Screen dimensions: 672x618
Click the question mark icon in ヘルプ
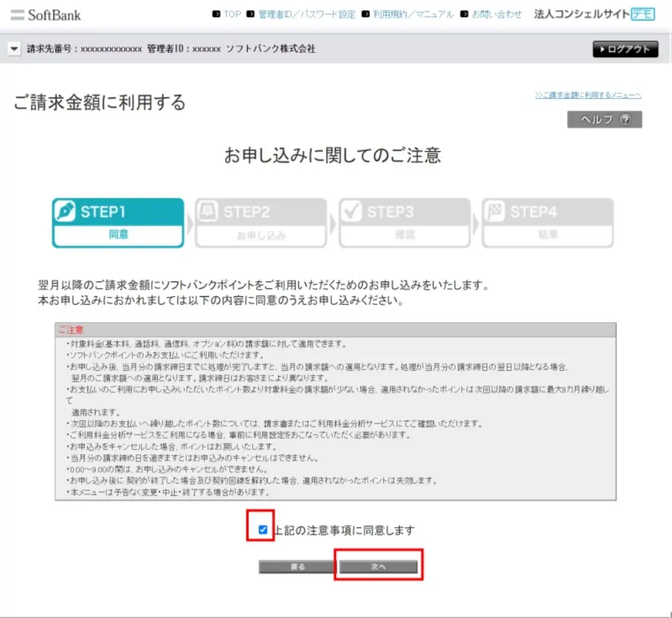(626, 120)
